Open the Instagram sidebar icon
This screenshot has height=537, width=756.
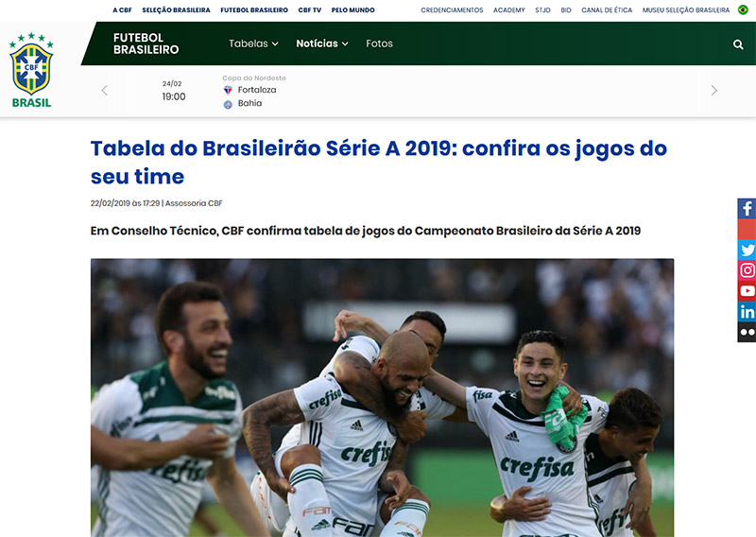point(747,270)
